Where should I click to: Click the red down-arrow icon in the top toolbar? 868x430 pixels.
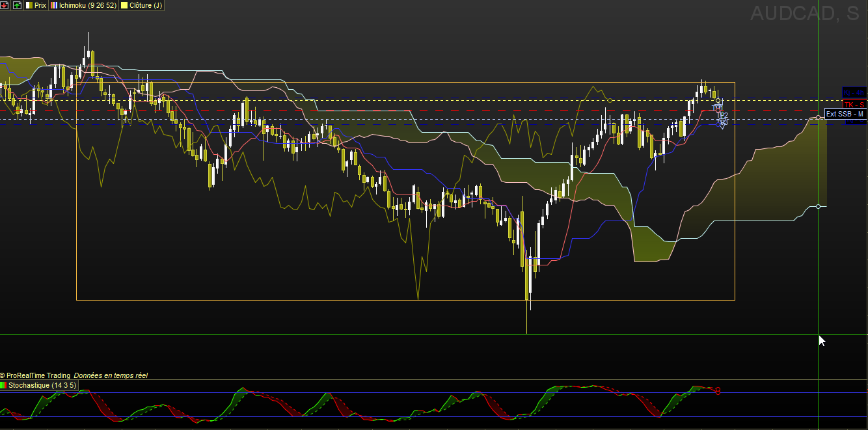[5, 5]
